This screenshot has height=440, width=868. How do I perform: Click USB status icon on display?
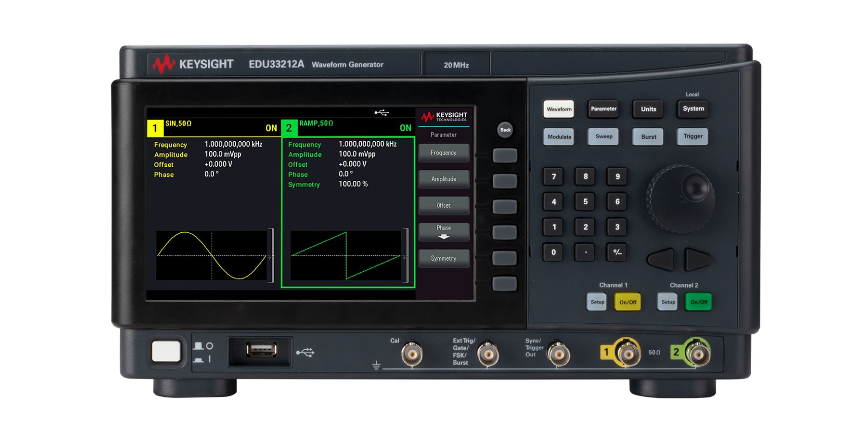[381, 112]
